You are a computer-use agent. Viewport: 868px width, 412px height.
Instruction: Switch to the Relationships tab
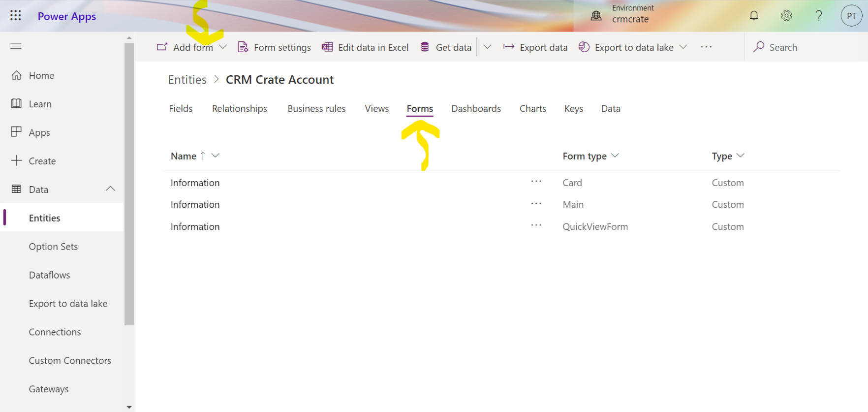pyautogui.click(x=240, y=108)
